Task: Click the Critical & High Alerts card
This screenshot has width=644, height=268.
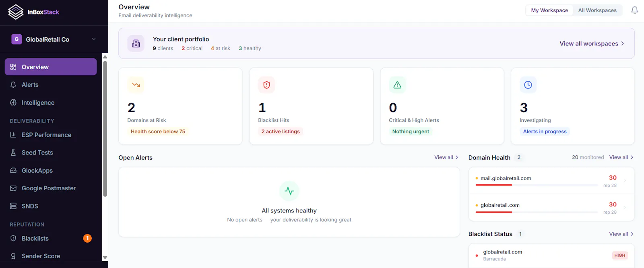Action: 442,106
